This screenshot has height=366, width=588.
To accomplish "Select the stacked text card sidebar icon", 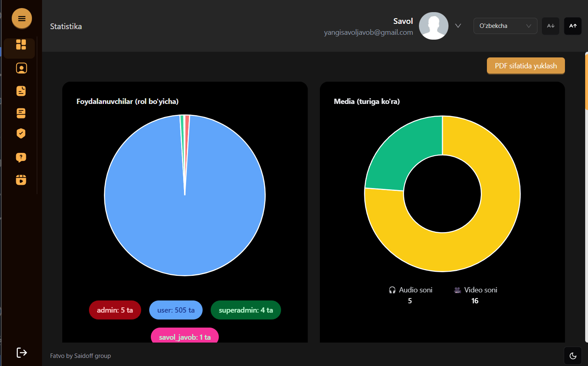I will point(21,113).
